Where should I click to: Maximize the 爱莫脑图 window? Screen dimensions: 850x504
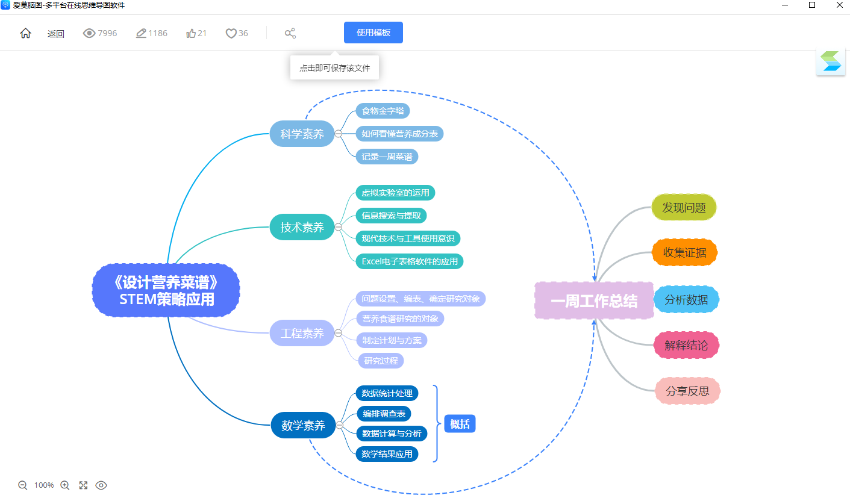pyautogui.click(x=812, y=5)
